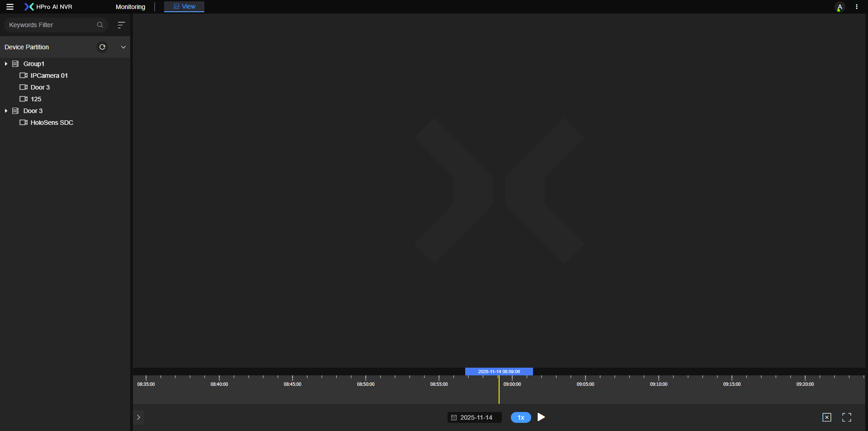The image size is (868, 431).
Task: Click the search magnifier icon
Action: point(100,25)
